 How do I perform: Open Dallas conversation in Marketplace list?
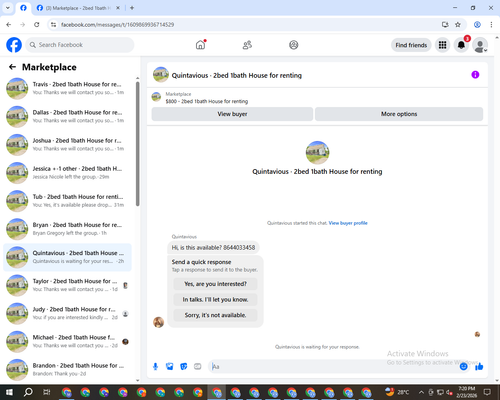click(x=67, y=116)
